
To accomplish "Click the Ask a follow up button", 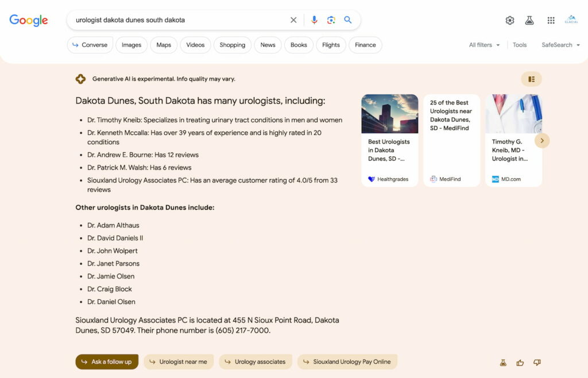I will [107, 362].
